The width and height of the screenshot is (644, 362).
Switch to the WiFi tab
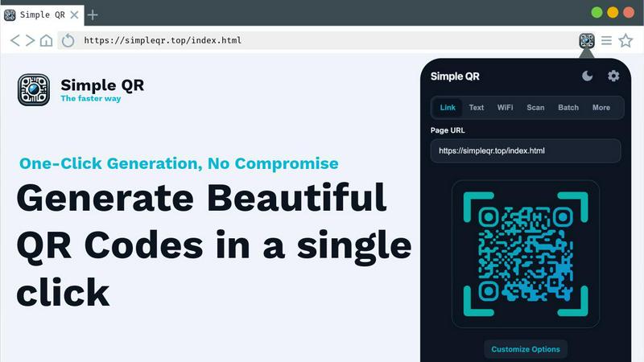(x=506, y=108)
